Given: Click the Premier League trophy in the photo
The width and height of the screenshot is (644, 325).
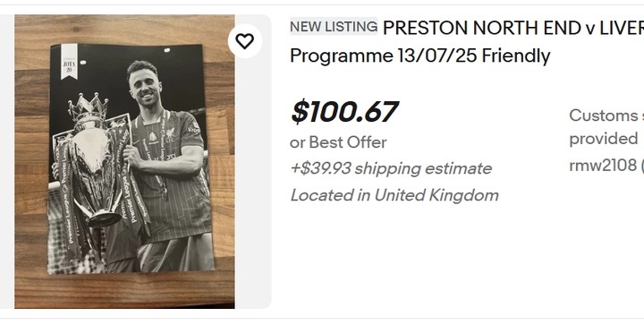Looking at the screenshot, I should pyautogui.click(x=94, y=165).
